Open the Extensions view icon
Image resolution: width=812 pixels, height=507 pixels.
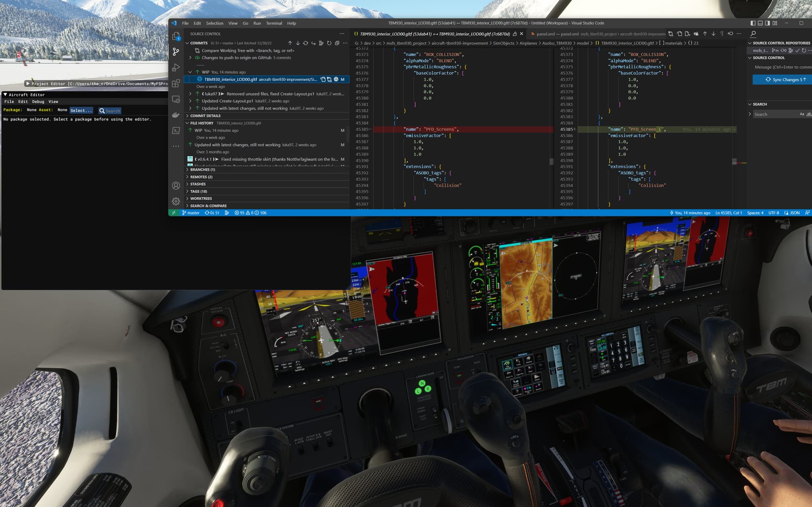176,83
